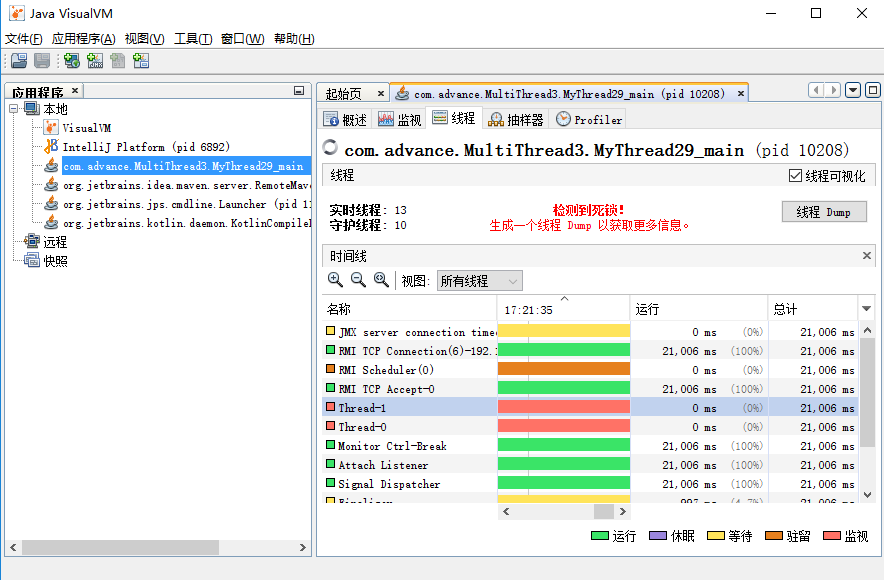Image resolution: width=884 pixels, height=580 pixels.
Task: Sort by the 运行 column header
Action: click(699, 309)
